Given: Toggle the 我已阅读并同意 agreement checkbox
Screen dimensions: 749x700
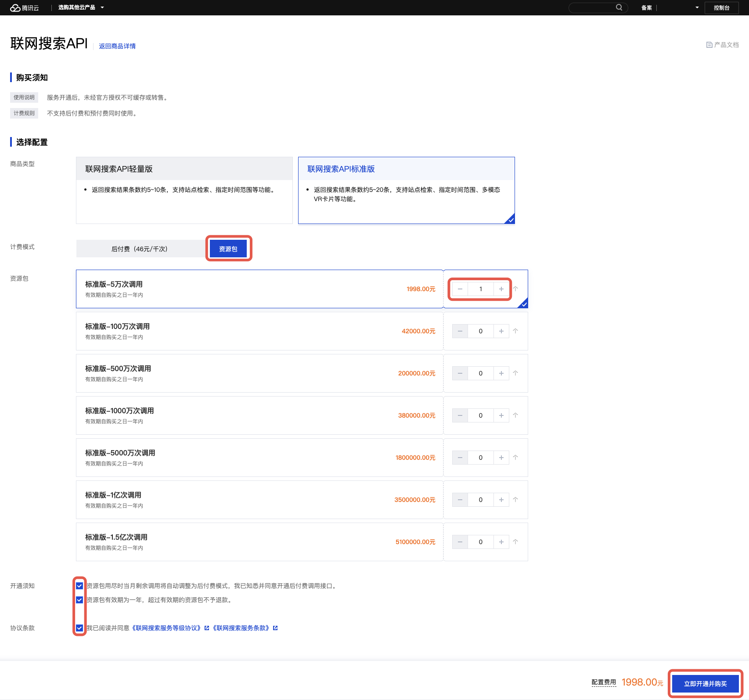Looking at the screenshot, I should tap(79, 628).
